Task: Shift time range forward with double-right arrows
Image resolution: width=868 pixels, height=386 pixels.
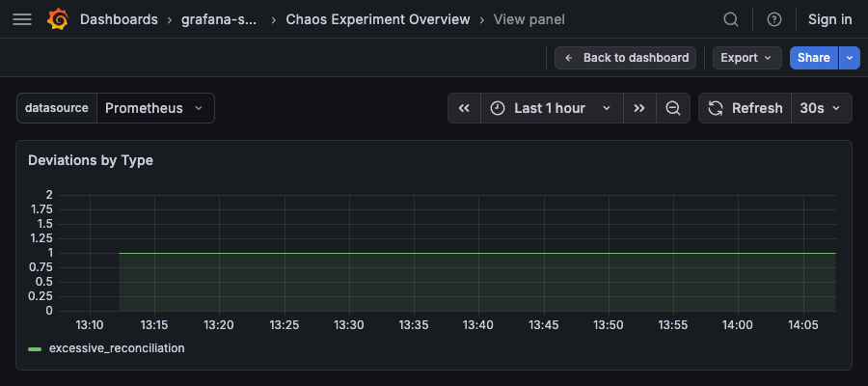Action: (x=639, y=108)
